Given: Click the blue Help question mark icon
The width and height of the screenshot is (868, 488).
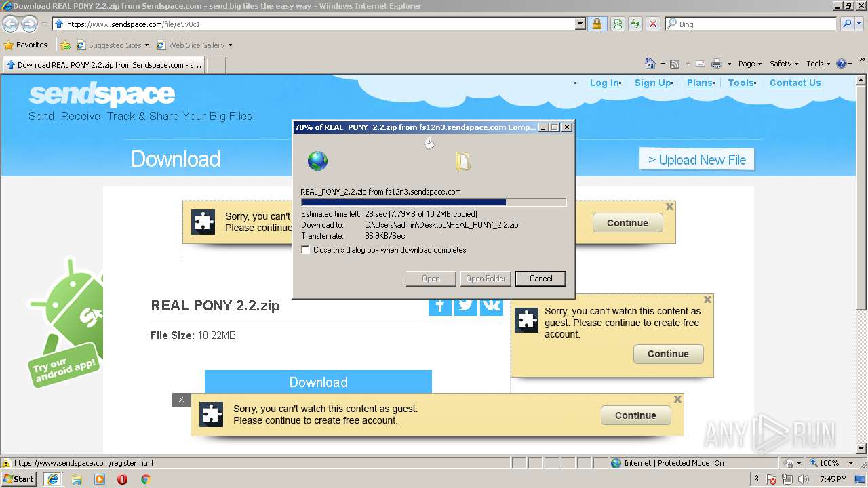Looking at the screenshot, I should [842, 64].
